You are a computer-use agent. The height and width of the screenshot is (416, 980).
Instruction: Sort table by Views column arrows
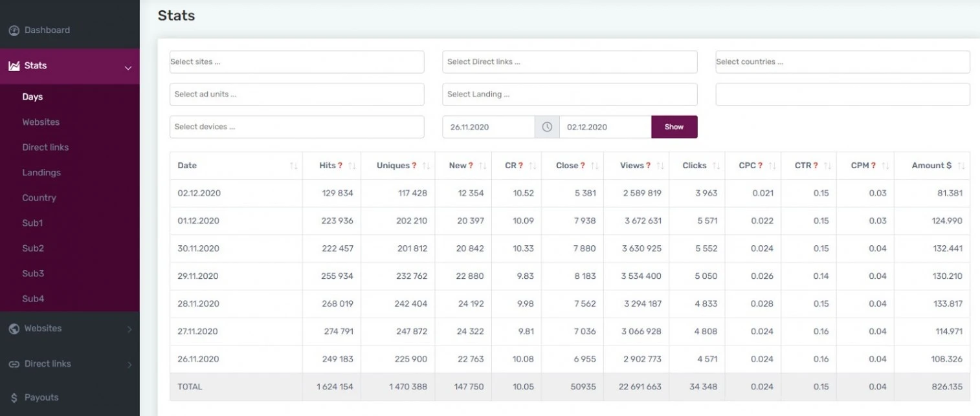[x=660, y=166]
